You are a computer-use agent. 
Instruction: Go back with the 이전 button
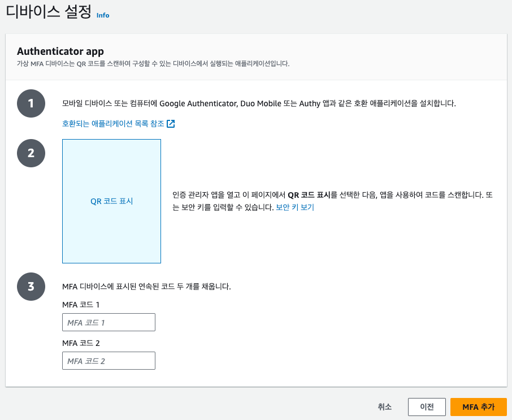pos(427,407)
